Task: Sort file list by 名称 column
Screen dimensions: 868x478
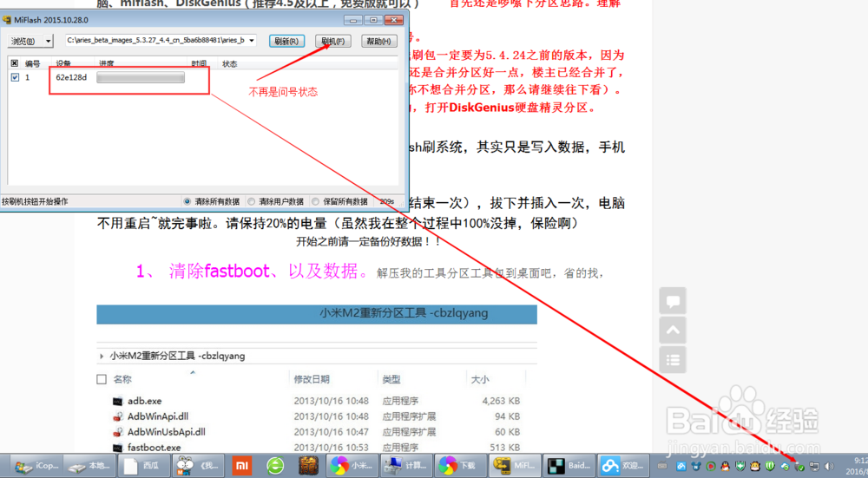Action: coord(122,379)
